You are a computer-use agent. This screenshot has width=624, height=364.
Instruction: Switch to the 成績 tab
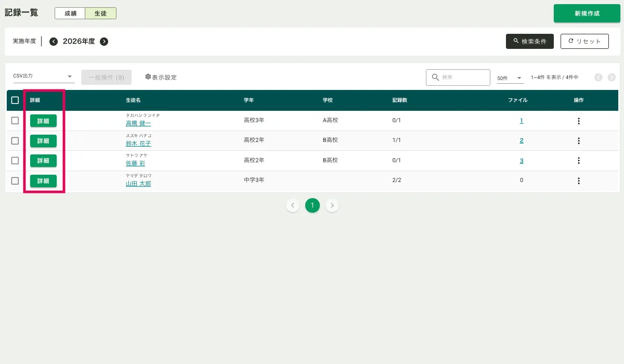point(70,14)
